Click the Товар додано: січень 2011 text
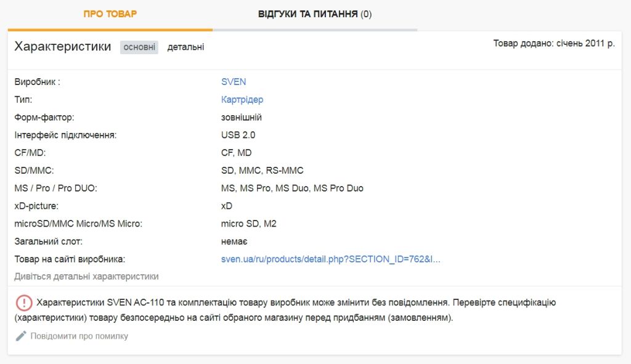Screen dimensions: 631x364 (x=554, y=44)
